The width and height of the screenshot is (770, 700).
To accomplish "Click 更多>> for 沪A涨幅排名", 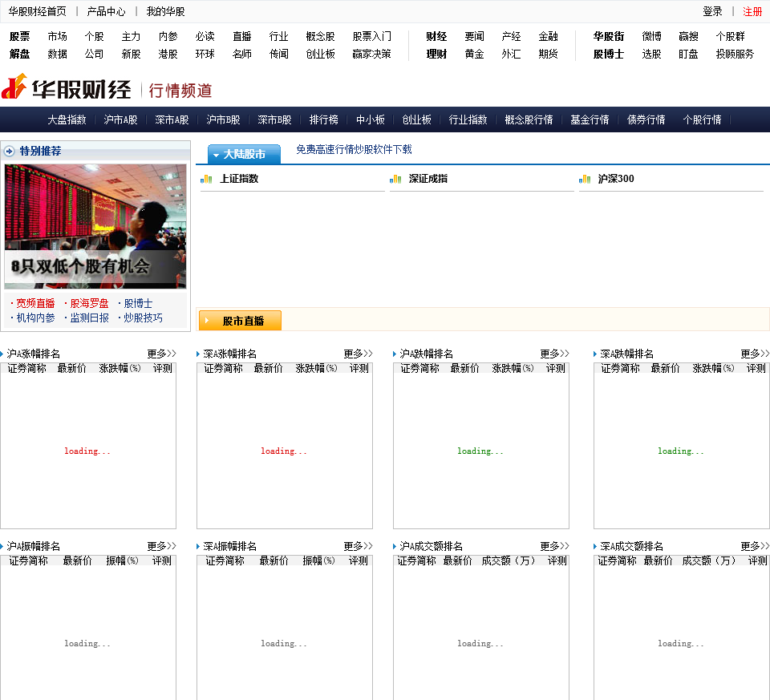I will point(161,354).
